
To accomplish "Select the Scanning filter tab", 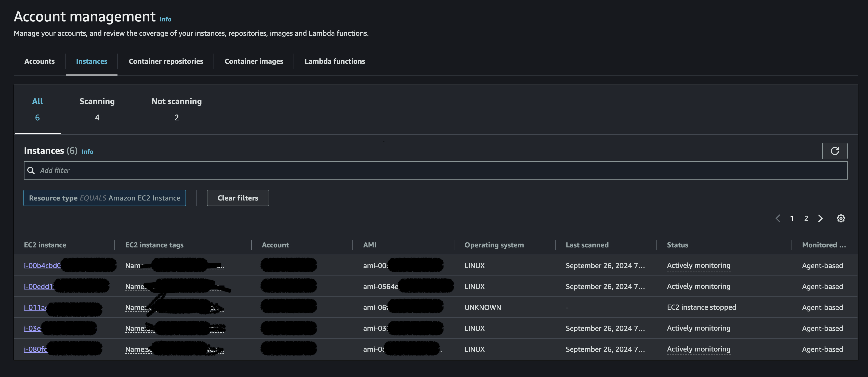I will tap(97, 109).
